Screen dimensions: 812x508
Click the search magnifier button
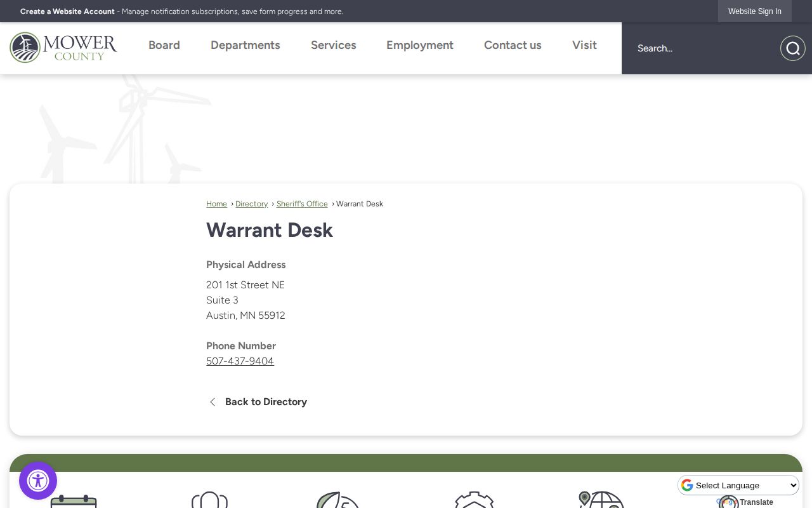792,48
